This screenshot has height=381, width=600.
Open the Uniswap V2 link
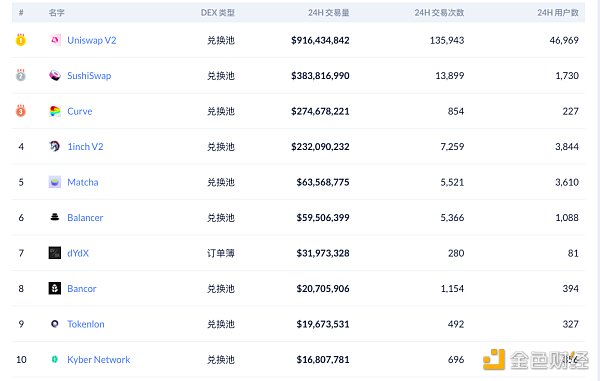92,40
